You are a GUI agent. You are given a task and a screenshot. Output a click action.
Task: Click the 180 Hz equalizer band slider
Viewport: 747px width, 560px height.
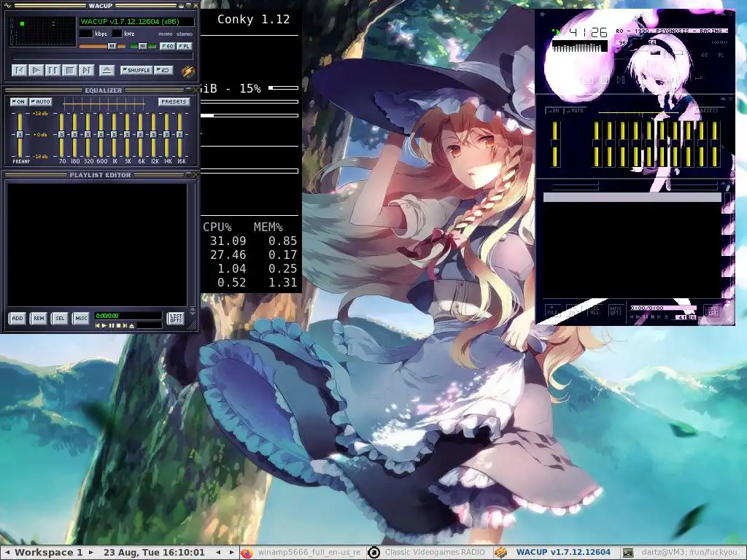point(74,135)
